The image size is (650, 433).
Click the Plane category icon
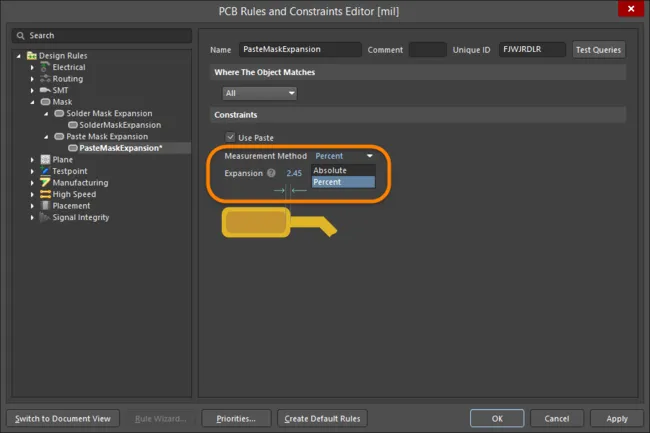tap(45, 160)
